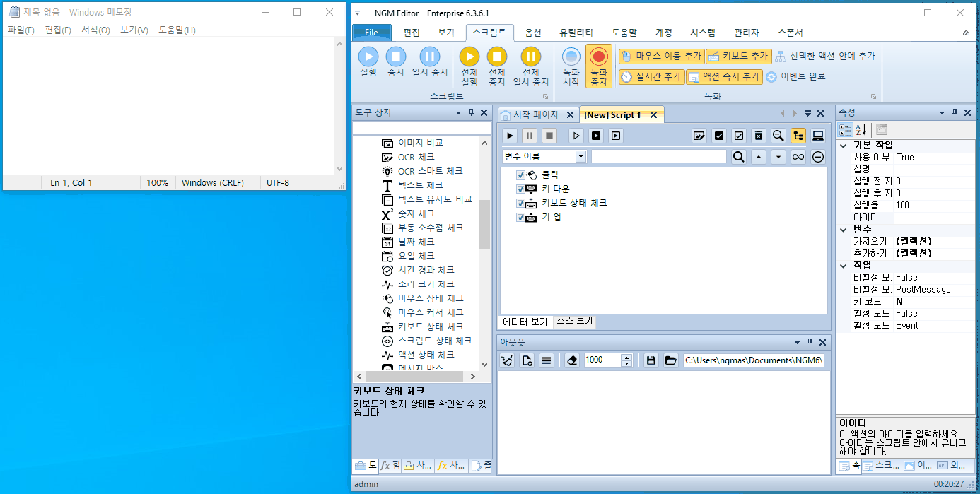Image resolution: width=980 pixels, height=494 pixels.
Task: Toggle checkbox of 키보드 상태 체크 script action
Action: point(521,203)
